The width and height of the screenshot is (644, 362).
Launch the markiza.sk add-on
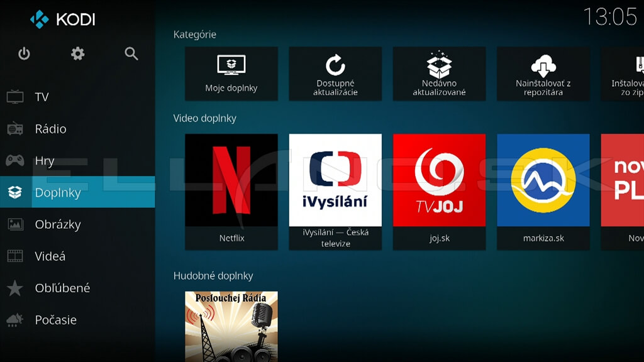tap(543, 192)
